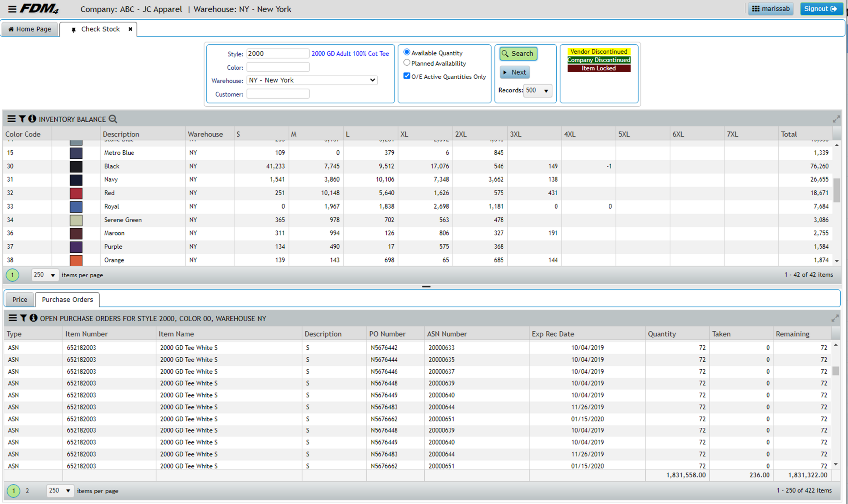Click the Signout button
Viewport: 848px width, 504px height.
pos(821,9)
